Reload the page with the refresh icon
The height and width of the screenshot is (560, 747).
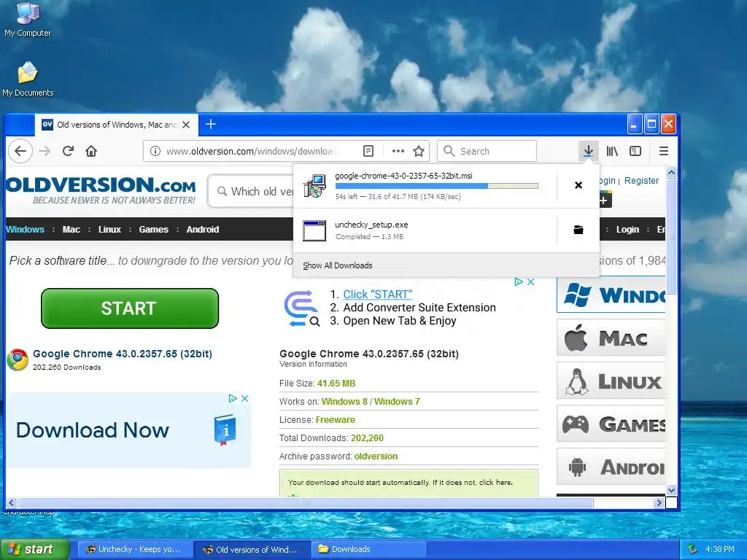(x=68, y=151)
